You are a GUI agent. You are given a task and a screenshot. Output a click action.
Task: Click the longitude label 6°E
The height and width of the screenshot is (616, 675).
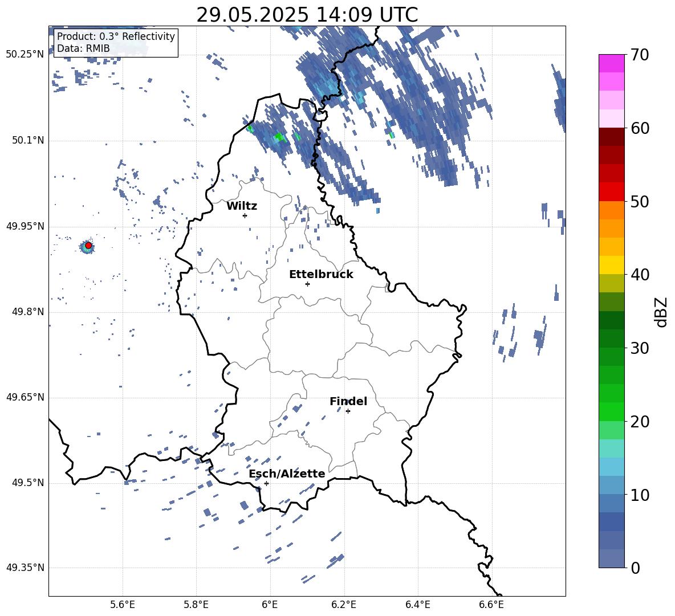[x=270, y=605]
